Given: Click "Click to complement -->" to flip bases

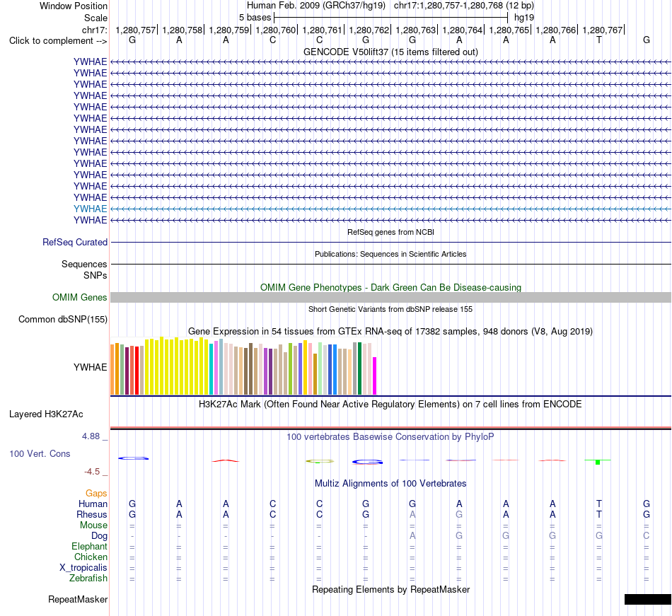Looking at the screenshot, I should point(58,41).
